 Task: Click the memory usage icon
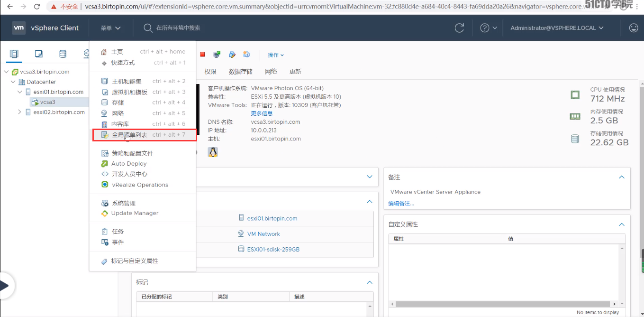click(575, 116)
